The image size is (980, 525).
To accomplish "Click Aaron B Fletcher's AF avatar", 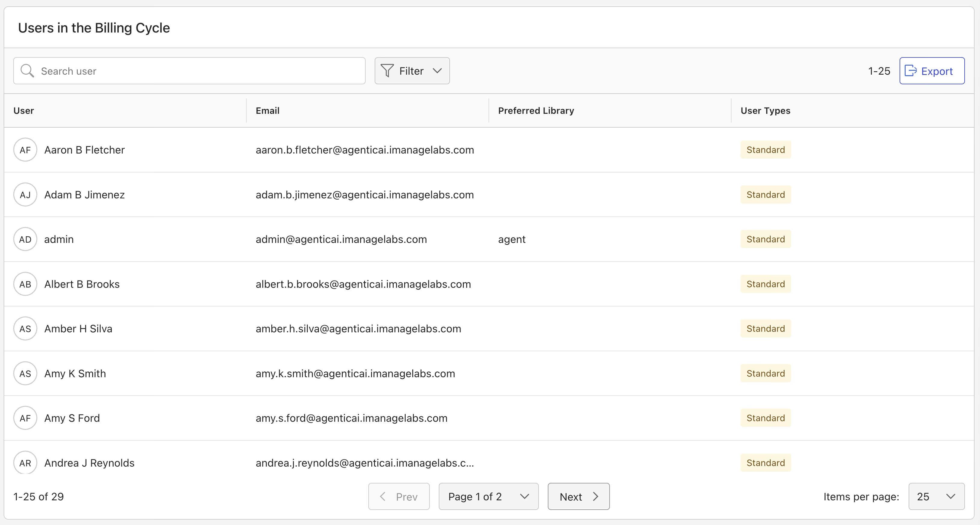I will [25, 150].
